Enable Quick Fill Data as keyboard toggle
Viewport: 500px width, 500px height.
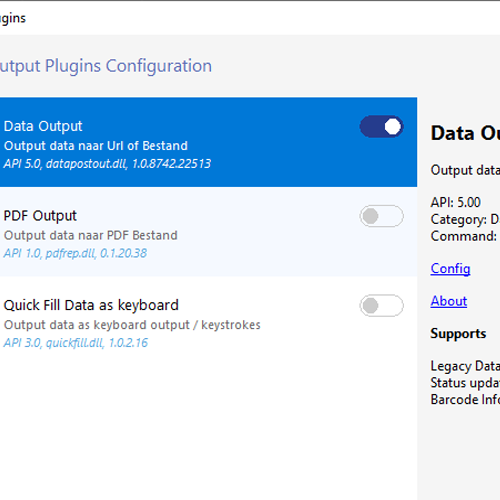pyautogui.click(x=381, y=305)
